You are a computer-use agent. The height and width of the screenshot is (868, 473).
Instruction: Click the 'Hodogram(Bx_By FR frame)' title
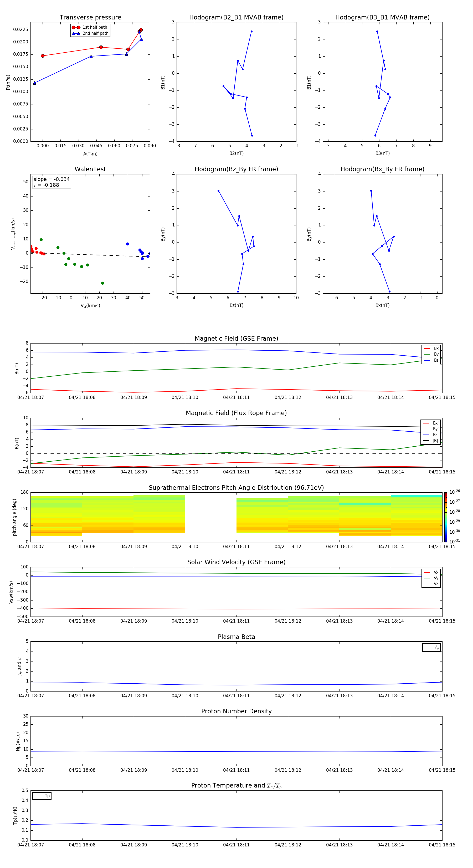click(x=382, y=169)
